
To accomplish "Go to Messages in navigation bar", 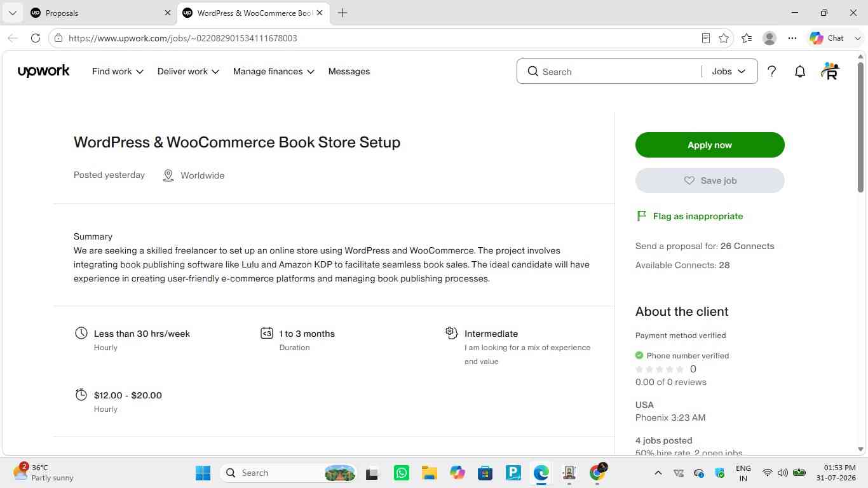I will pos(349,71).
